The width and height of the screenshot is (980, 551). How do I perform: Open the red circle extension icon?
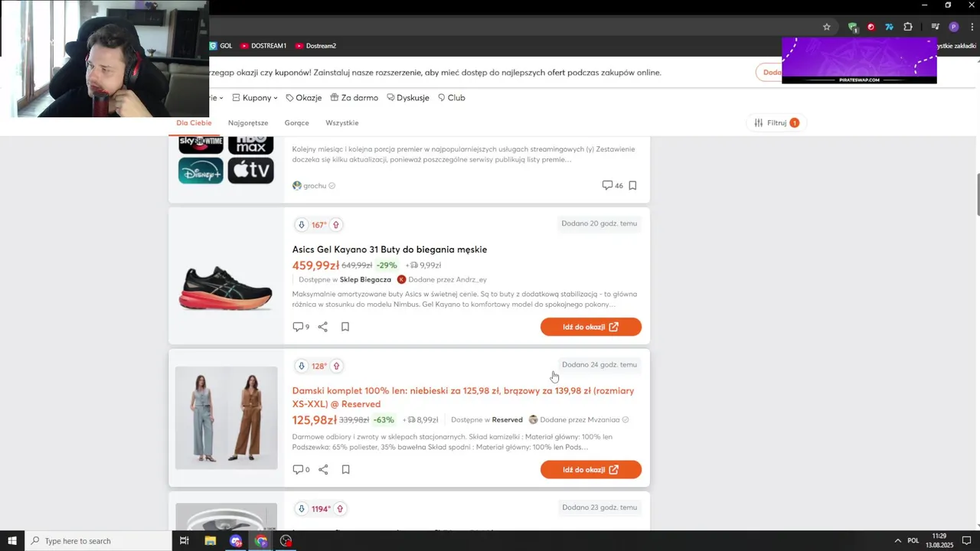[871, 27]
